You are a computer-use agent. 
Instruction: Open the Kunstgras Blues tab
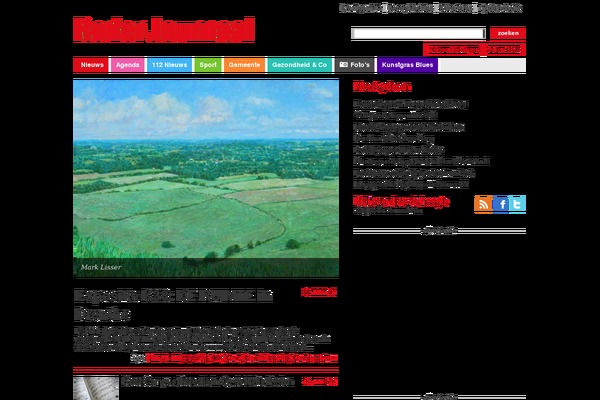407,65
